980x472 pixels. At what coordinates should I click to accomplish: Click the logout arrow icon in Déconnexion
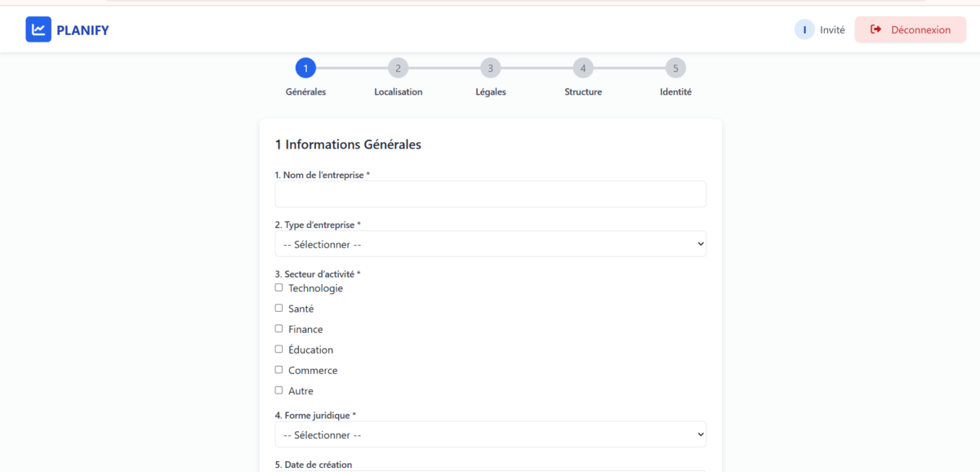876,29
